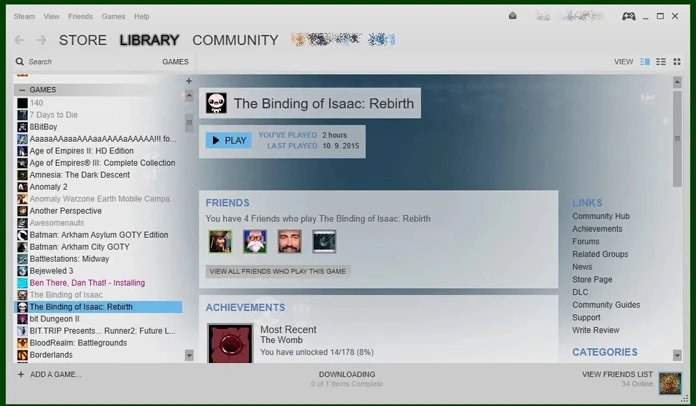Image resolution: width=696 pixels, height=406 pixels.
Task: Open the Community Hub link
Action: click(601, 216)
